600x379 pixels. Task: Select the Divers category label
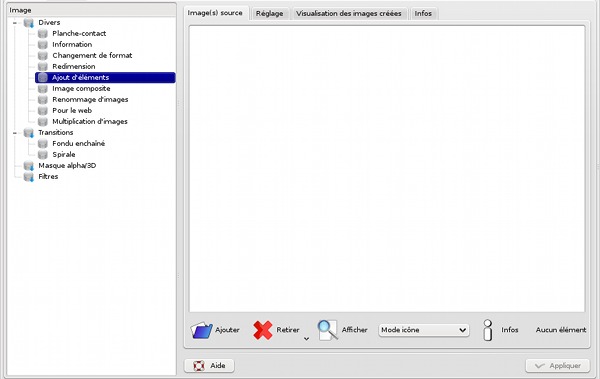pyautogui.click(x=49, y=23)
